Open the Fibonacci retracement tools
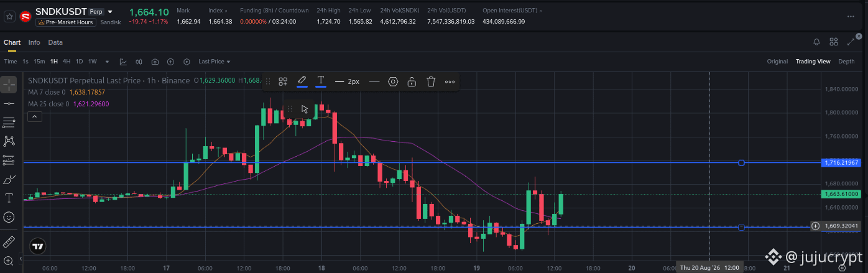This screenshot has width=868, height=273. pyautogui.click(x=9, y=122)
